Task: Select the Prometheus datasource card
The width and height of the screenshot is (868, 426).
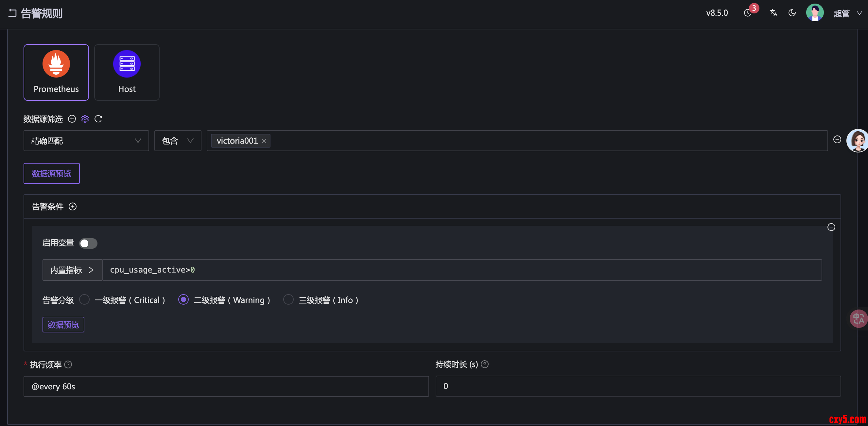Action: click(x=56, y=72)
